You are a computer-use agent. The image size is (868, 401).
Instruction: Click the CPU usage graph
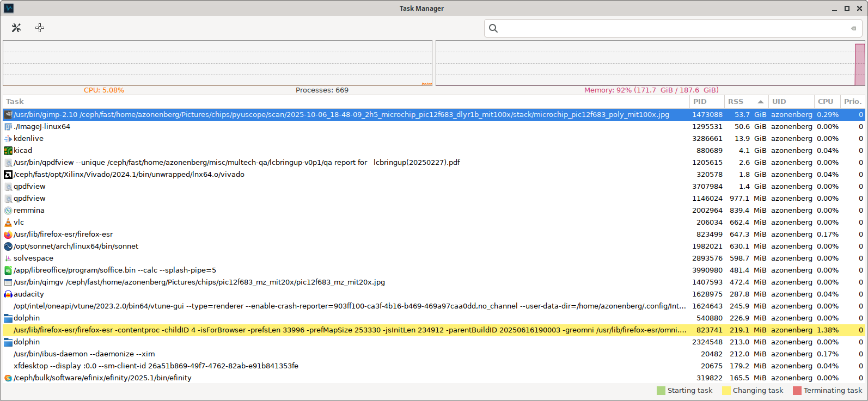[217, 63]
